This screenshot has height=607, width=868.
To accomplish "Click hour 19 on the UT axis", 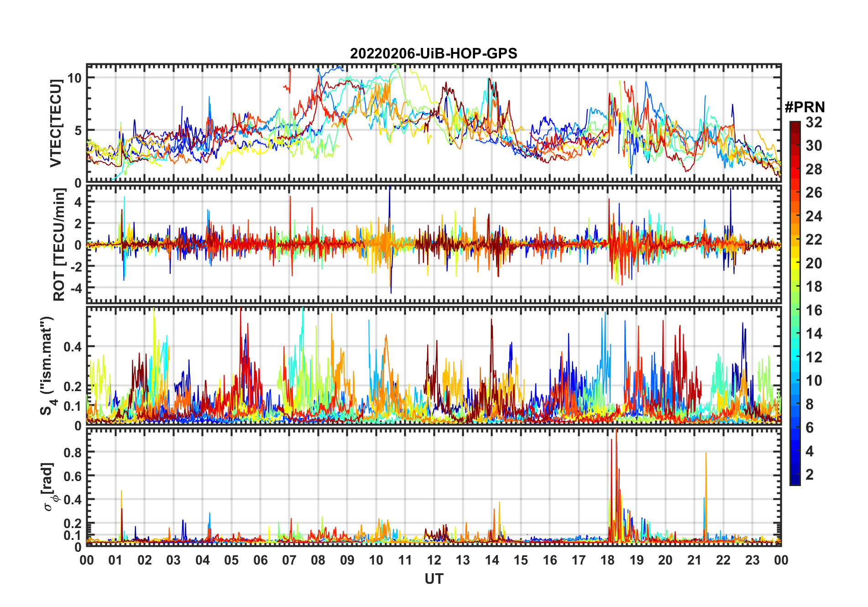I will (x=637, y=560).
